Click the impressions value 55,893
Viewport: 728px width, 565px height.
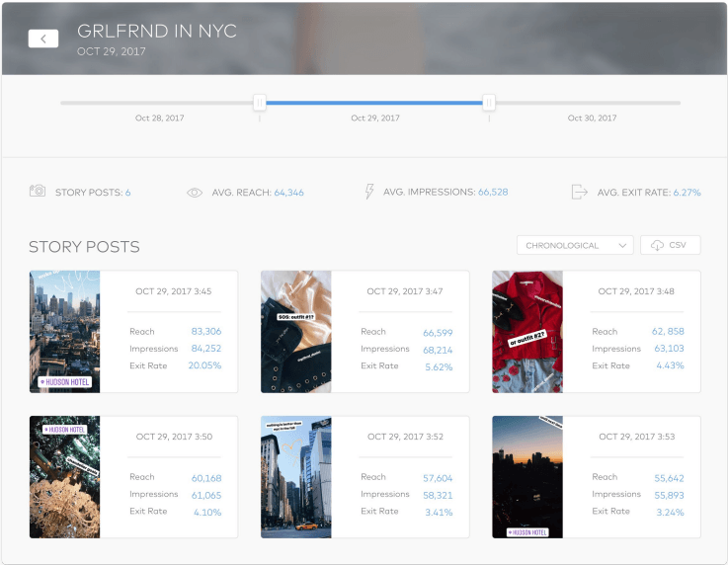pyautogui.click(x=669, y=495)
